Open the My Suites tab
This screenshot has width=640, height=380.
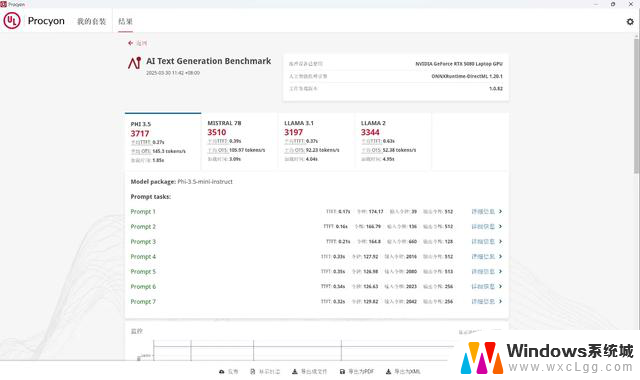point(91,21)
